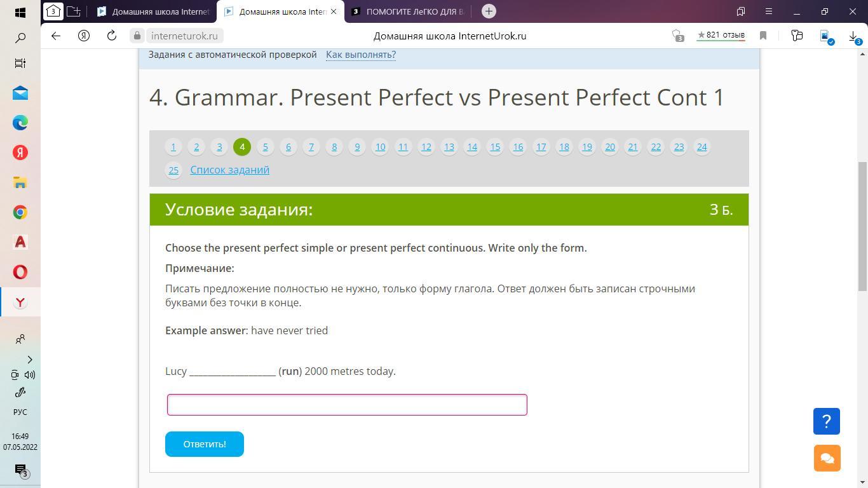868x488 pixels.
Task: Open the blue question mark help button
Action: pyautogui.click(x=827, y=421)
